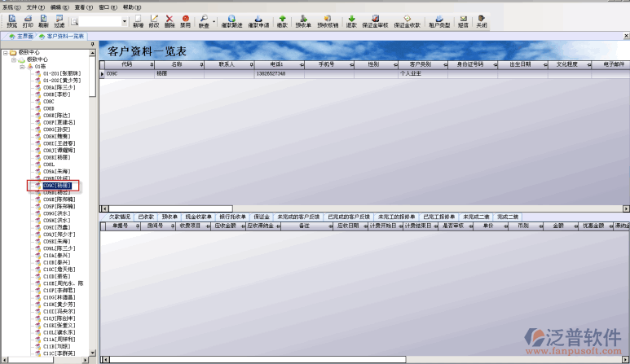Click the 租户类型 toolbar icon
This screenshot has width=630, height=364.
click(439, 19)
